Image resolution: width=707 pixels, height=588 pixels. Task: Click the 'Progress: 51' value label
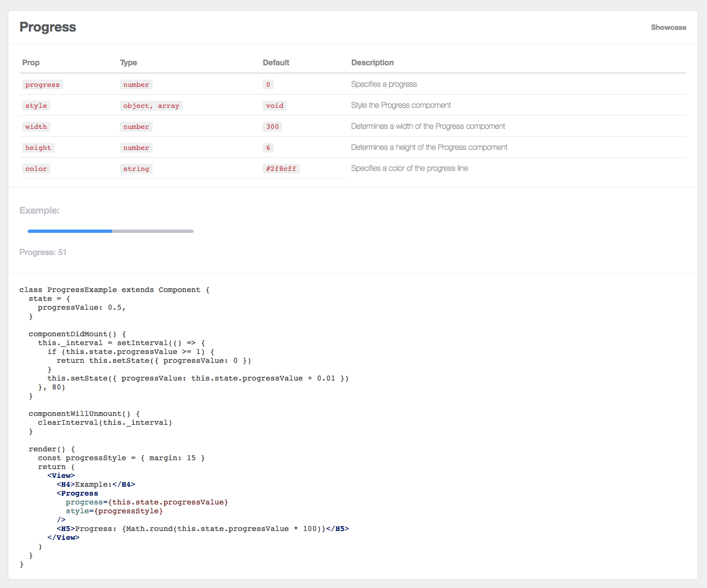pos(43,252)
